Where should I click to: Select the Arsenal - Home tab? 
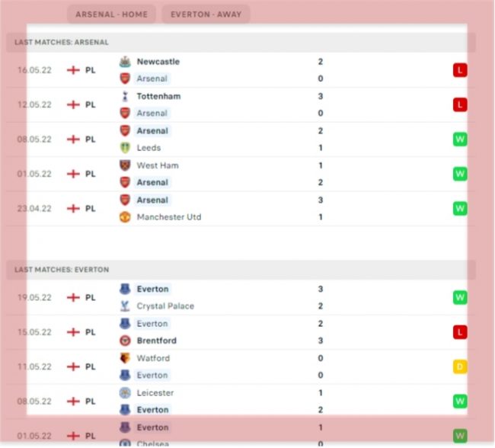click(111, 14)
